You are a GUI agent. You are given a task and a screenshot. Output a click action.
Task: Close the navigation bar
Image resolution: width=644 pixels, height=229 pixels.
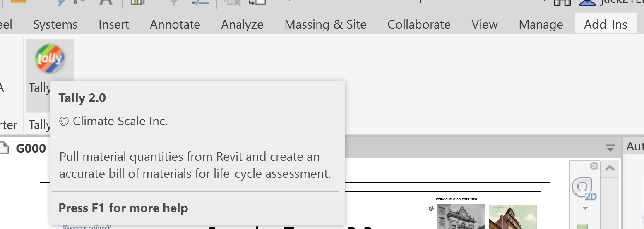pyautogui.click(x=594, y=166)
